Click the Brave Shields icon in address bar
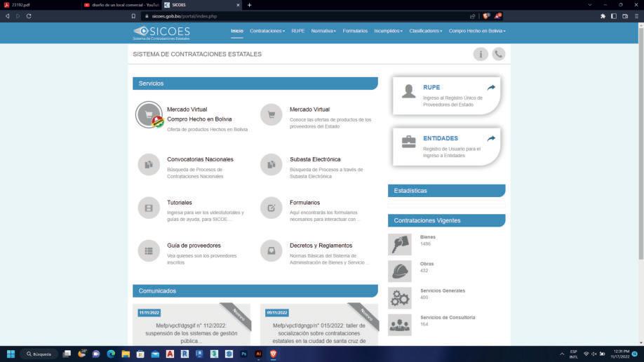This screenshot has height=362, width=644. 486,16
